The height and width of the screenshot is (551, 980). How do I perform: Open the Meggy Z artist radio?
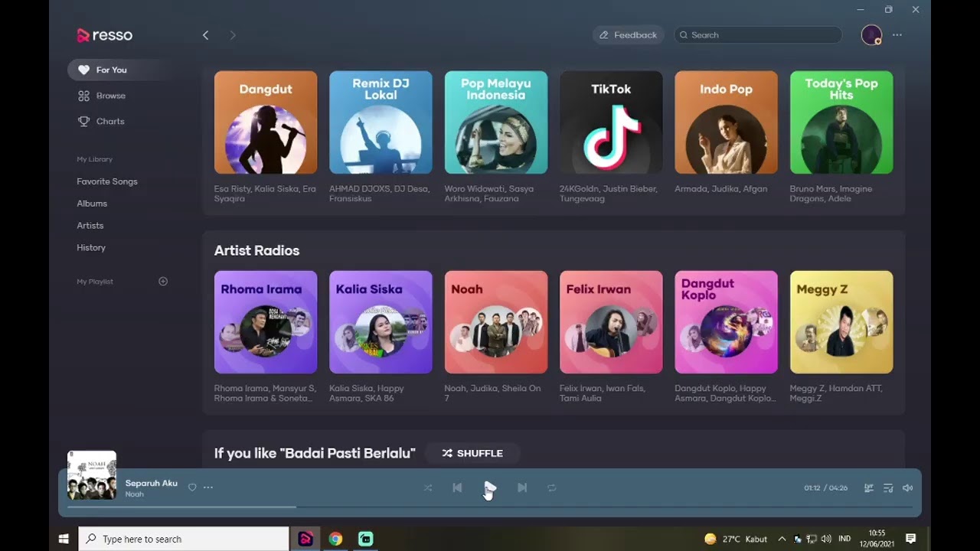tap(841, 322)
